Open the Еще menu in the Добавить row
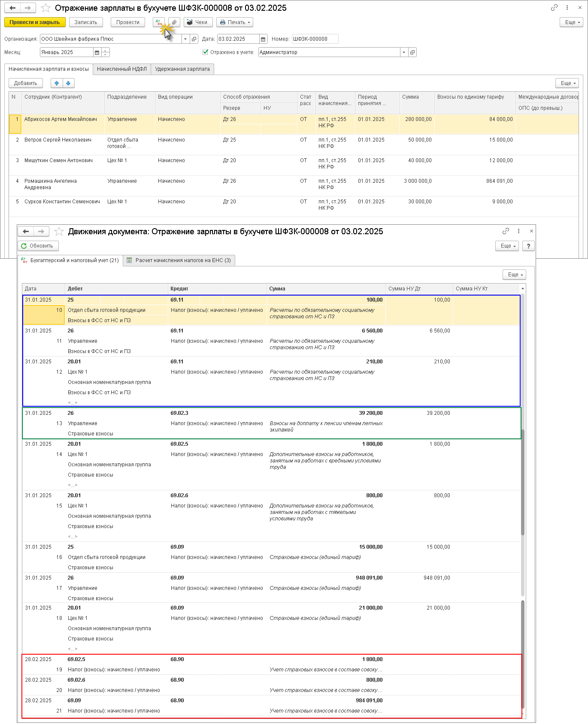 [x=567, y=83]
